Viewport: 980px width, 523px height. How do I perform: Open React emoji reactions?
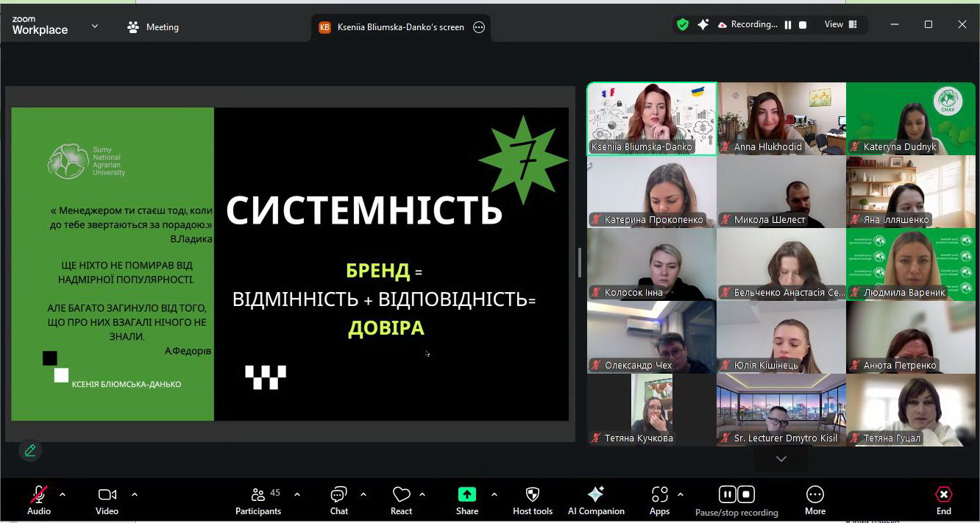coord(401,500)
